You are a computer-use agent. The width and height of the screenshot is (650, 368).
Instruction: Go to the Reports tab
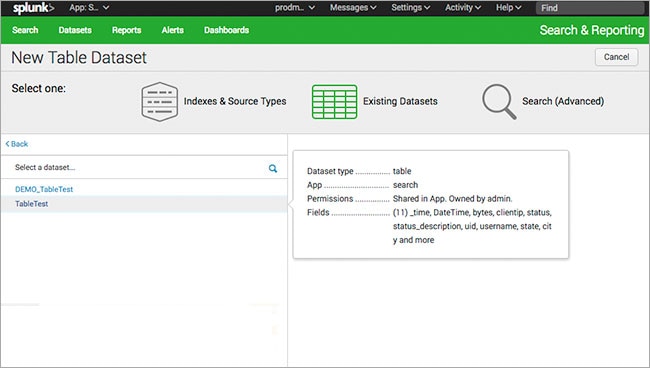[x=126, y=30]
